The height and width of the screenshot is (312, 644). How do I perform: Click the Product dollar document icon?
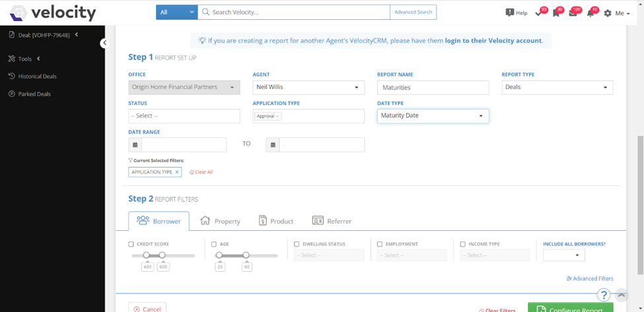[x=263, y=220]
